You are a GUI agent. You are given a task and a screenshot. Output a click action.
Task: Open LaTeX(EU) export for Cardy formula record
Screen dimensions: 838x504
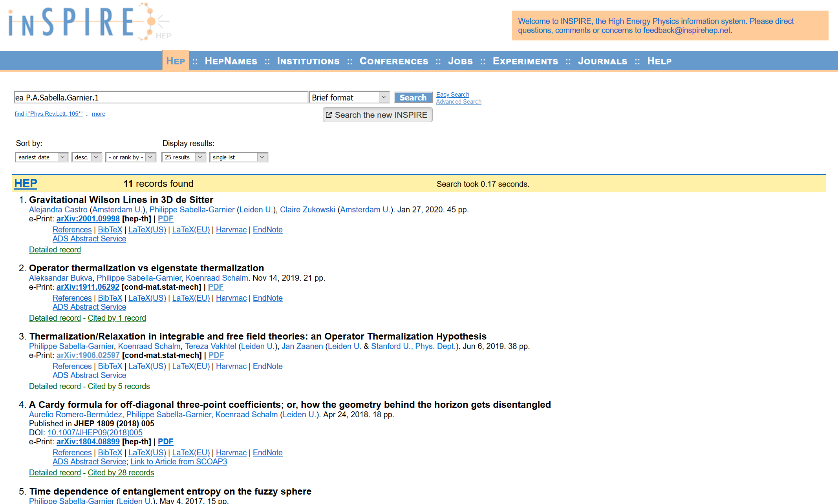[191, 453]
